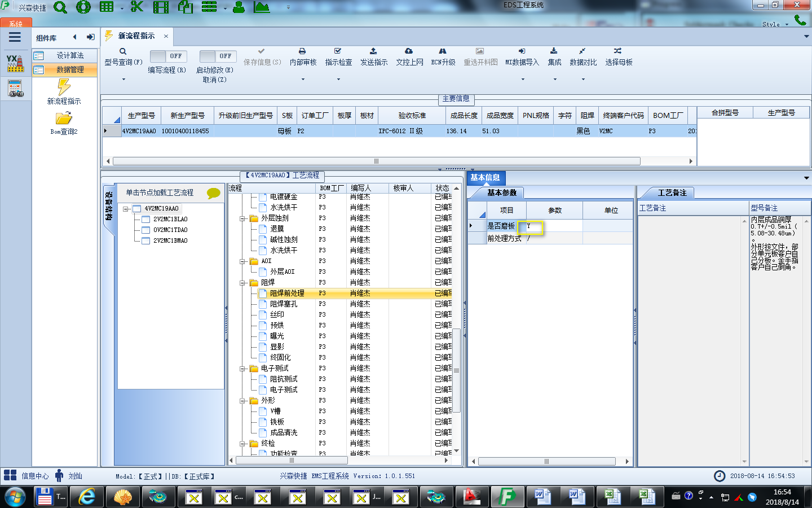Check the 2V2MC1BLA0 tree node checkbox
Screen dimensions: 812x508
145,219
